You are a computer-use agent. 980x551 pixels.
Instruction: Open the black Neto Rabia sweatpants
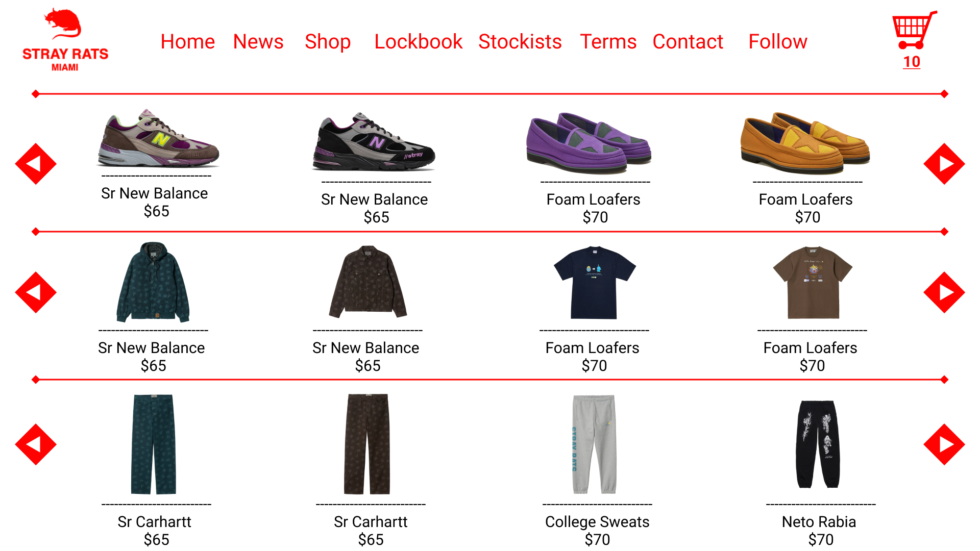(818, 444)
